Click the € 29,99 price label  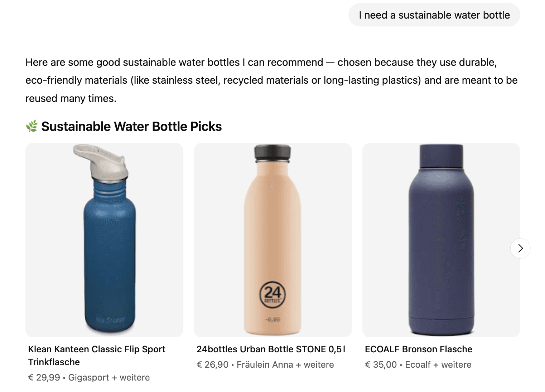coord(44,377)
